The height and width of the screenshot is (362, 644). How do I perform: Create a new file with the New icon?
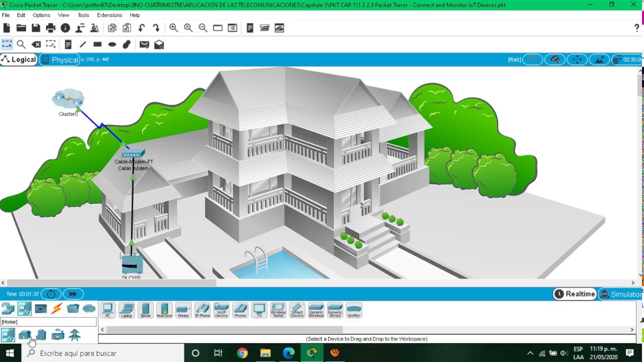[x=7, y=28]
